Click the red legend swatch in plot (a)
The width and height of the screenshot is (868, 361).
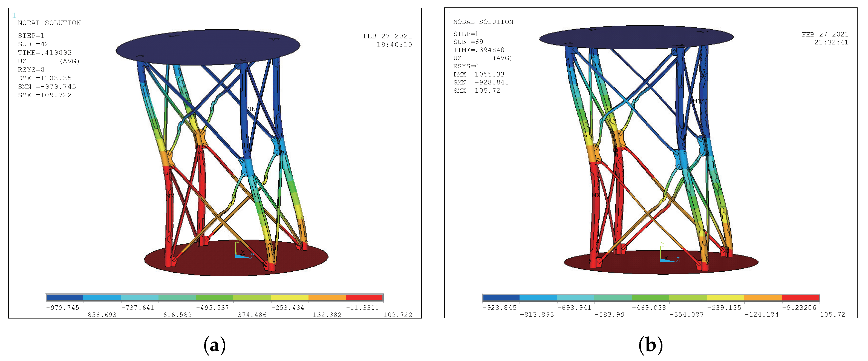click(x=364, y=298)
